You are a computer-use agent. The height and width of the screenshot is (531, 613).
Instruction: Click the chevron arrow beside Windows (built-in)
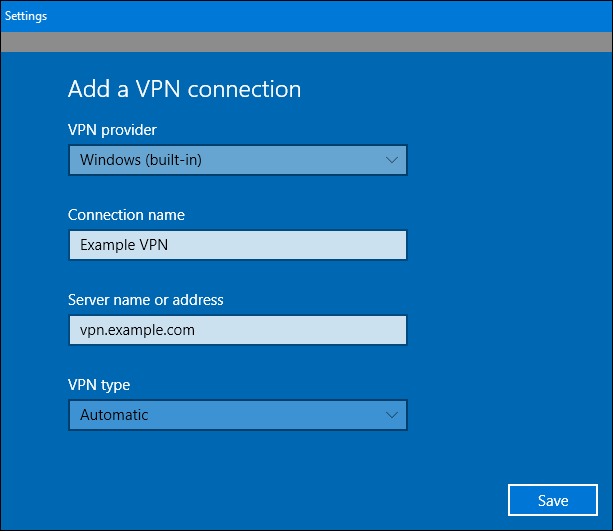click(391, 160)
